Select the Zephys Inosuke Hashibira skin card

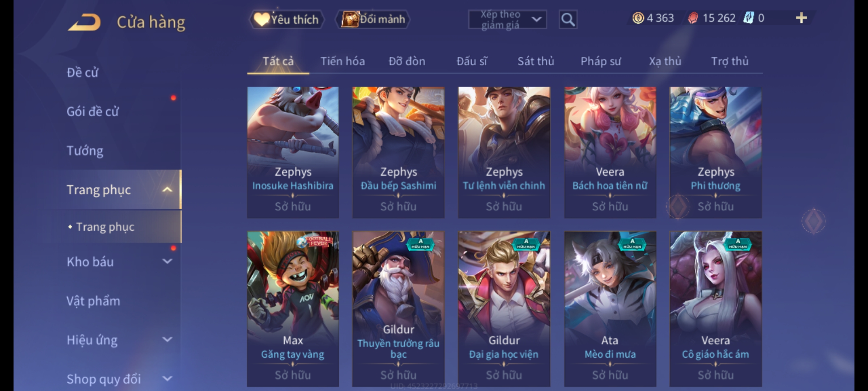[293, 152]
